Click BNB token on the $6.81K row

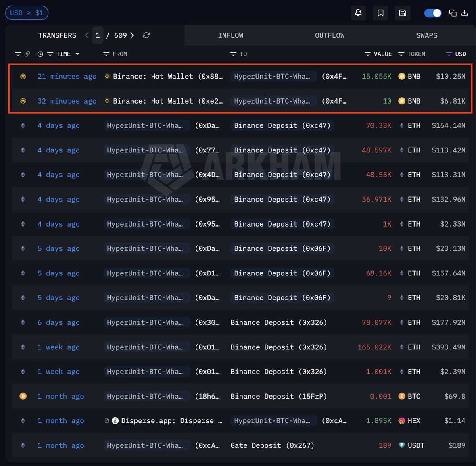pyautogui.click(x=409, y=101)
